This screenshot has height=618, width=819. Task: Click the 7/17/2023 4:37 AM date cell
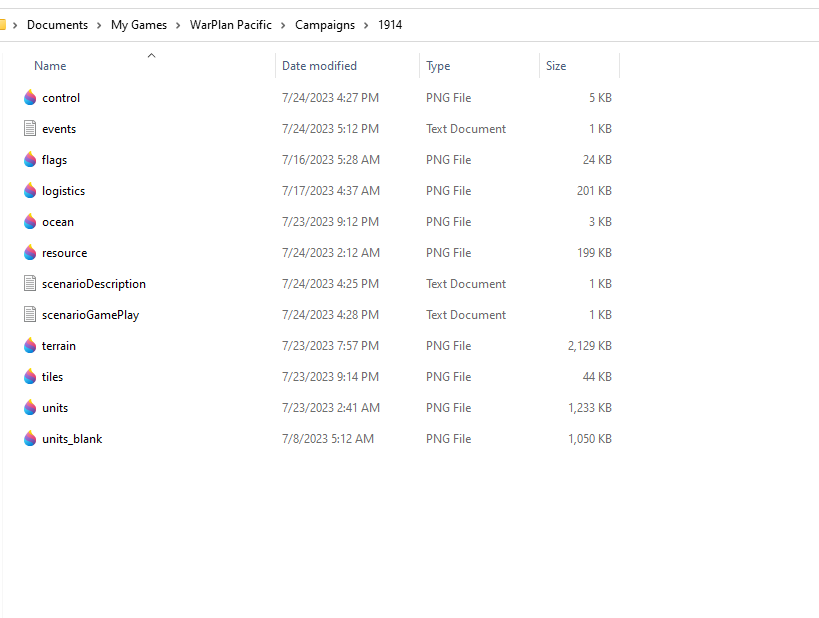[x=331, y=191]
